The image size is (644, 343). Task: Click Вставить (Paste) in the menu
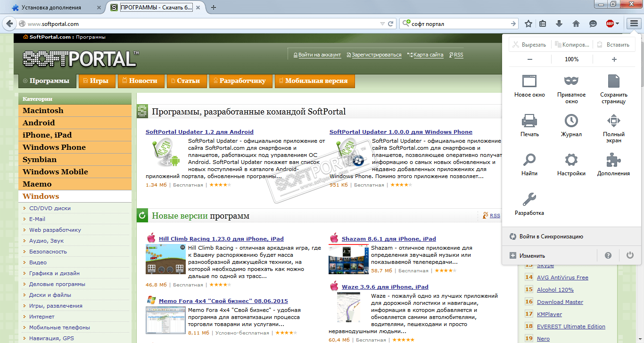coord(614,45)
